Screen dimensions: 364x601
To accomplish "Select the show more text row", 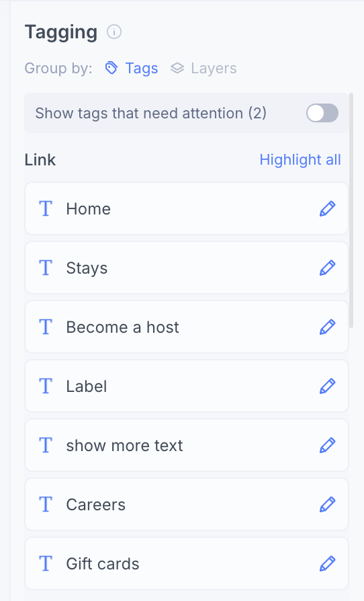I will (187, 445).
